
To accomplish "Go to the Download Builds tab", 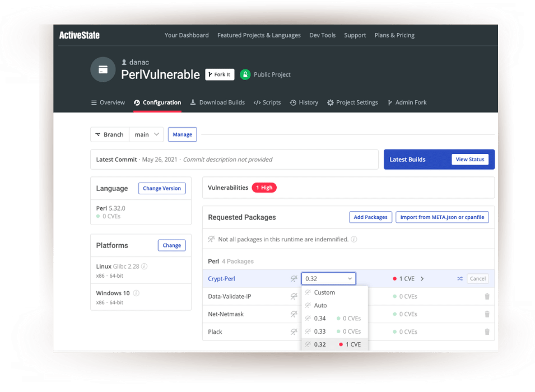I will coord(217,102).
